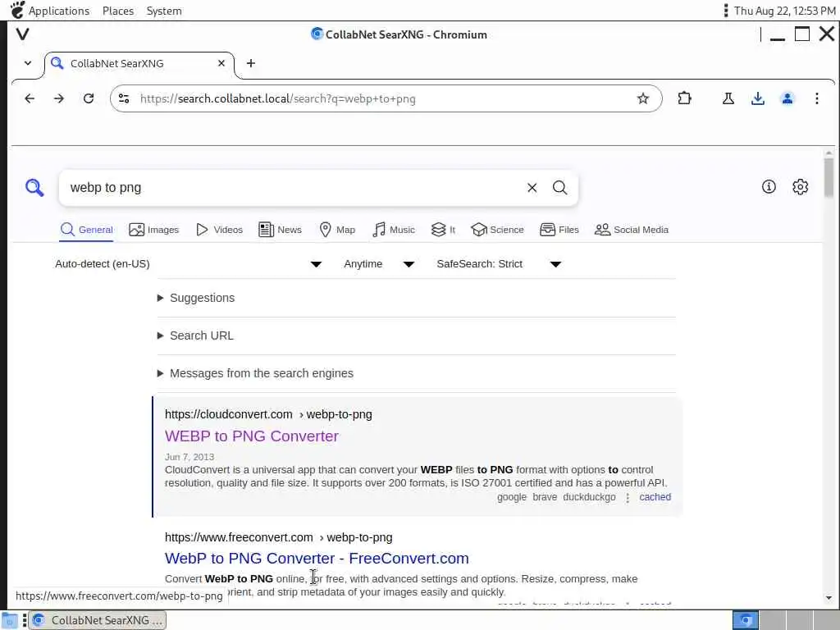Click the active workspace switcher tile
This screenshot has height=630, width=840.
[x=745, y=620]
